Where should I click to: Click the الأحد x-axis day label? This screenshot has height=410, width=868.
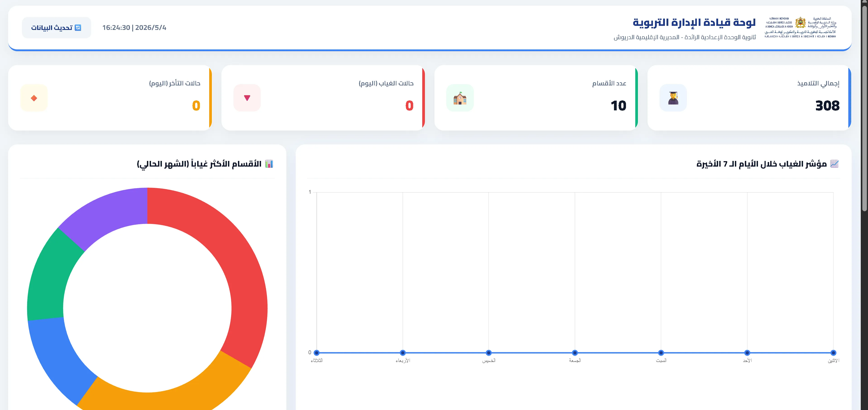(747, 360)
